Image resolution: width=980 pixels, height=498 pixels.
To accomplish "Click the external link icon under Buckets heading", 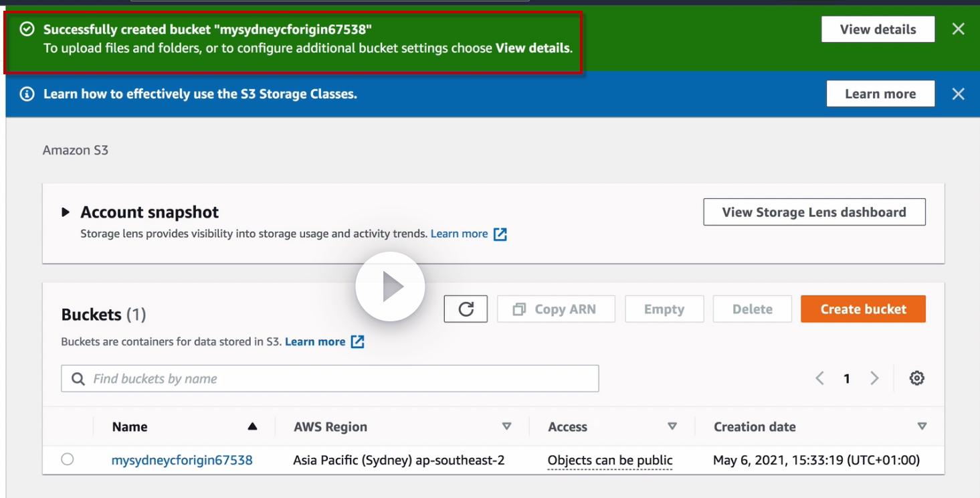I will click(x=358, y=342).
